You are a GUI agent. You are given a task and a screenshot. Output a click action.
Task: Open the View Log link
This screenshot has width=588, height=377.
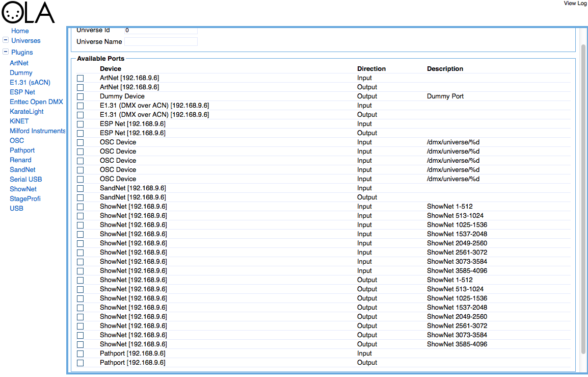[575, 4]
